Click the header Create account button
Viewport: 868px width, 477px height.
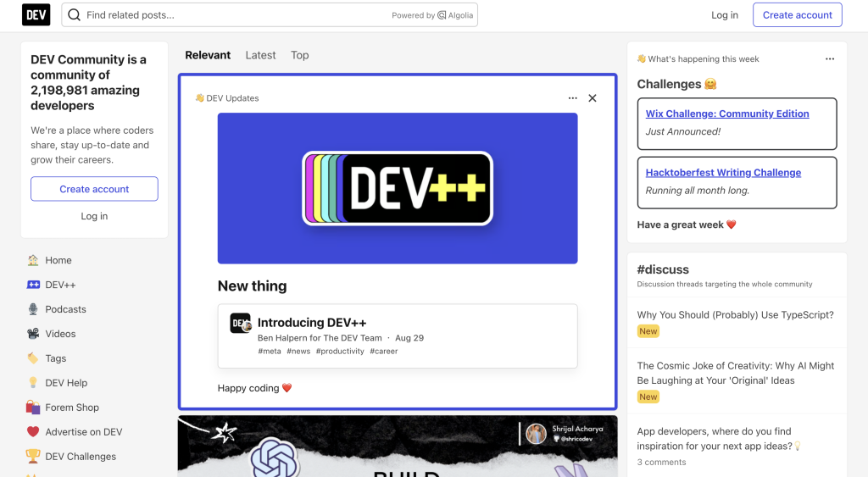pyautogui.click(x=797, y=15)
